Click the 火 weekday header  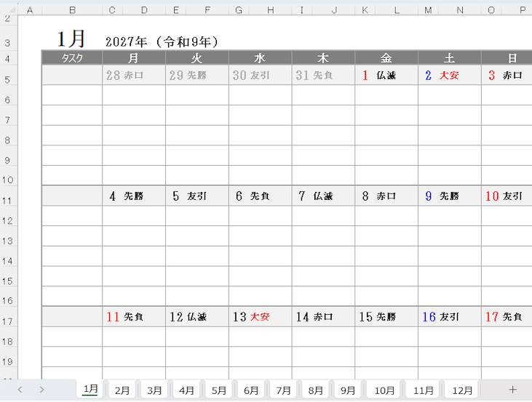(x=196, y=58)
